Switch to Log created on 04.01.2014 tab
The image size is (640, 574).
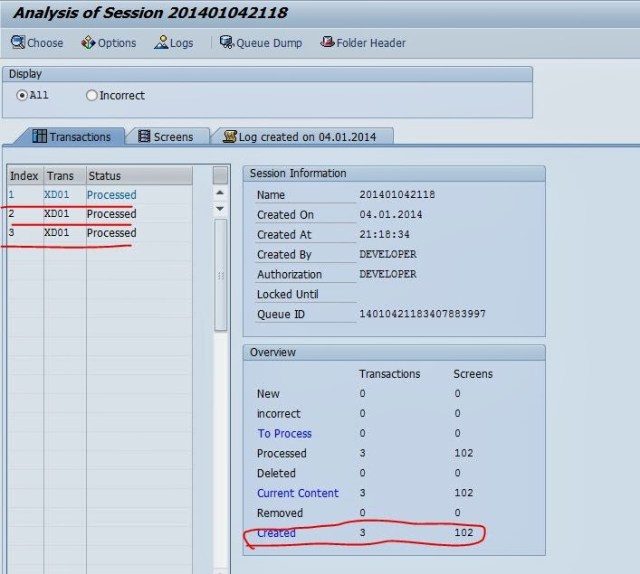point(306,137)
